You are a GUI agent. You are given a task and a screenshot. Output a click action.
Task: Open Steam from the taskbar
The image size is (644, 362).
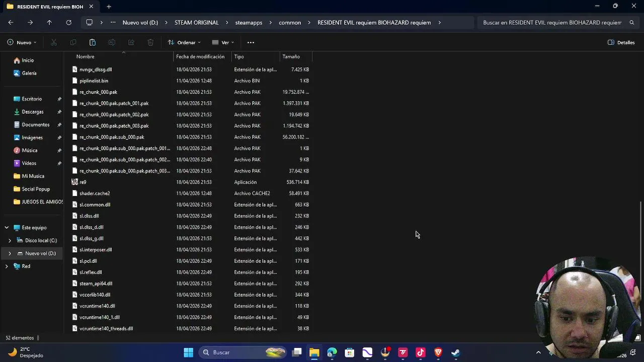click(455, 352)
